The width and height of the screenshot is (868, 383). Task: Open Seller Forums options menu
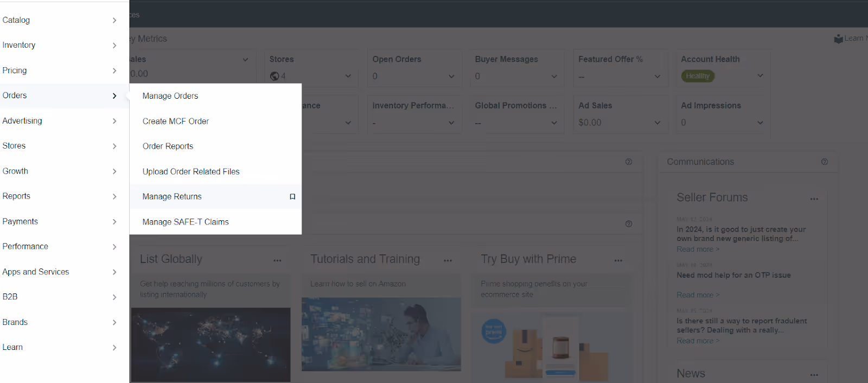point(814,199)
